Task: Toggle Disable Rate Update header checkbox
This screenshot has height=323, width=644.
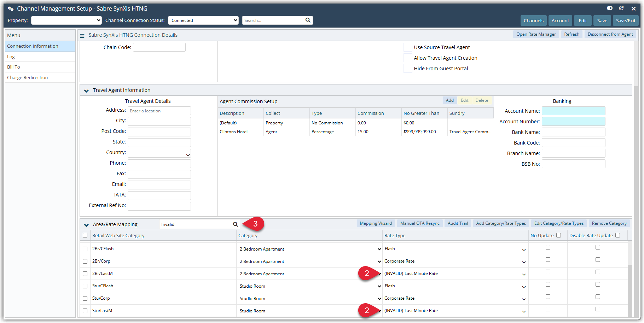Action: 618,235
